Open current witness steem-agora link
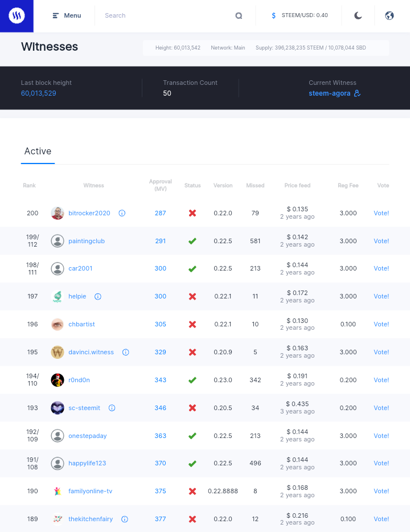Screen dimensions: 410x532 pos(329,93)
